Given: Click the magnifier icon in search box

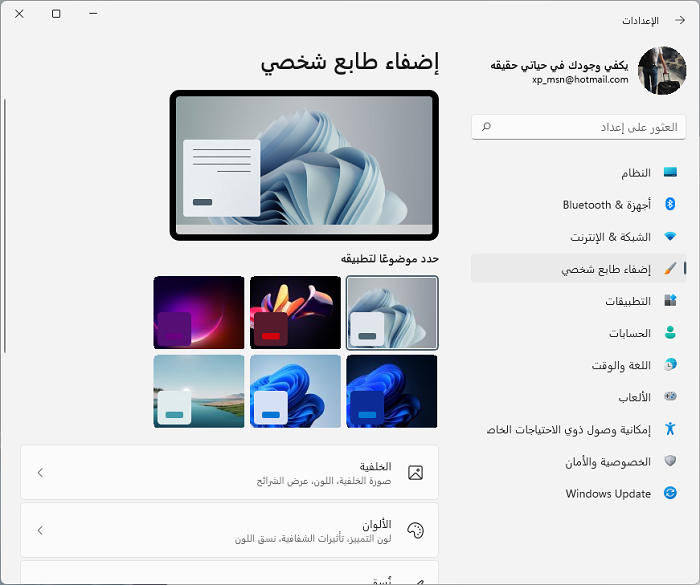Looking at the screenshot, I should click(486, 127).
